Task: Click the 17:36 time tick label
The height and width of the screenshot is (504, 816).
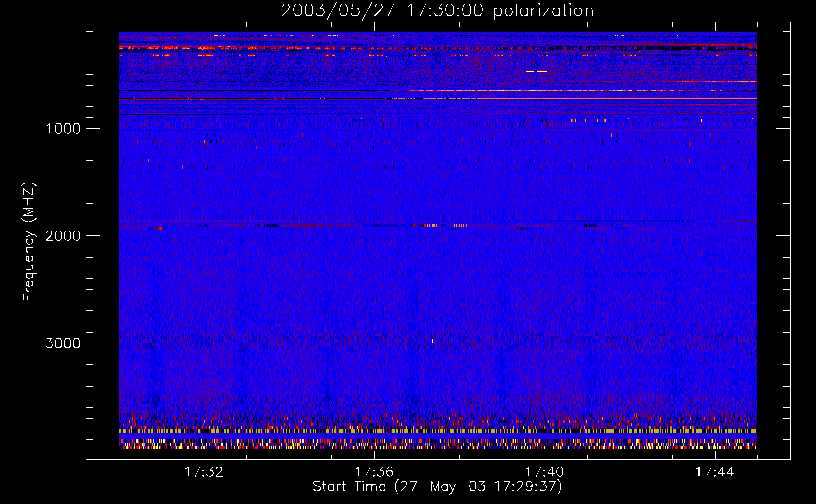Action: 374,472
